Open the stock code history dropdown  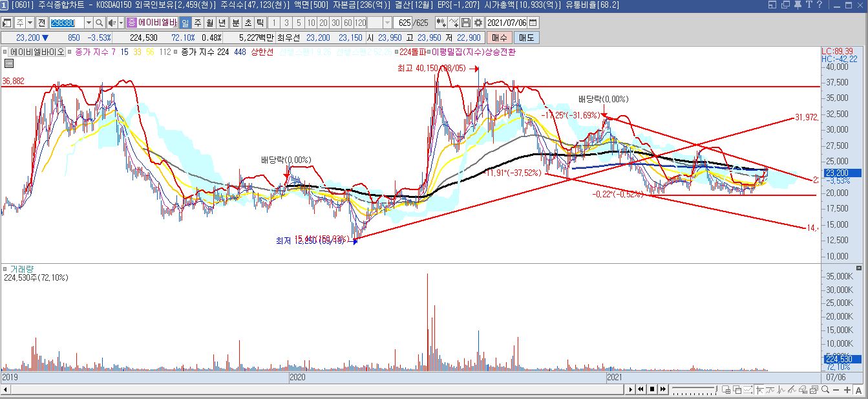click(x=89, y=23)
